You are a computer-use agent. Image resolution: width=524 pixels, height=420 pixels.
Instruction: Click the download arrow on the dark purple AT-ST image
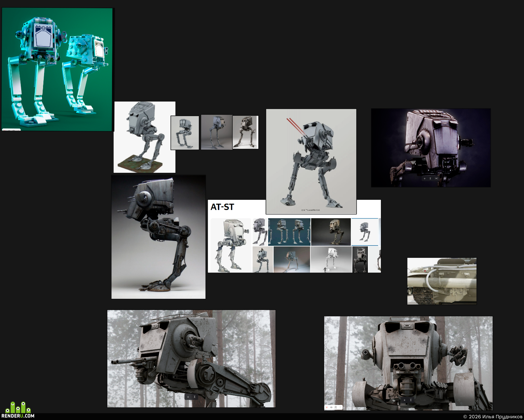[425, 179]
